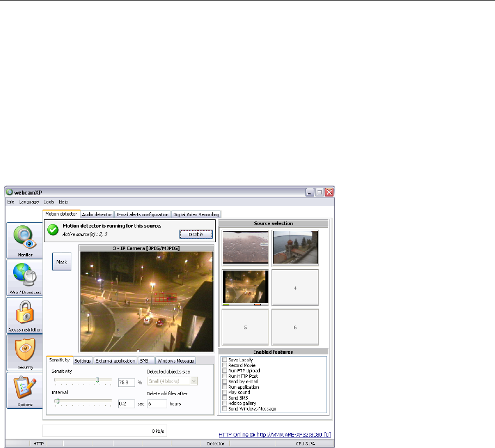Click the Sensitivity slider handle
This screenshot has height=448, width=495.
pos(97,380)
